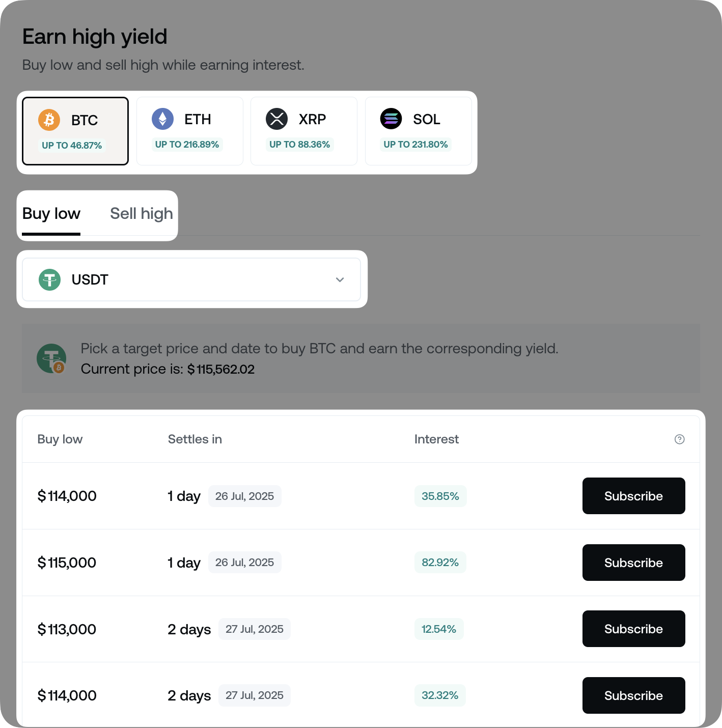The height and width of the screenshot is (728, 722).
Task: Select the BTC bitcoin coin icon
Action: 49,120
